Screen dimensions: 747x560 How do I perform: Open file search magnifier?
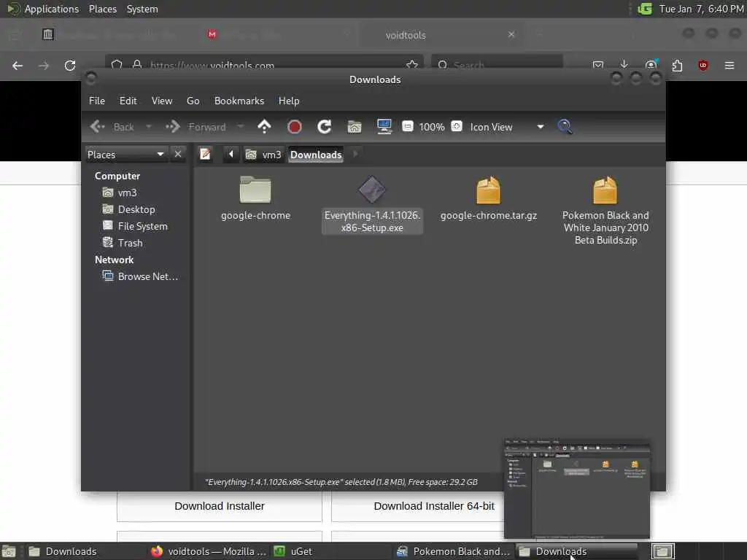(565, 127)
